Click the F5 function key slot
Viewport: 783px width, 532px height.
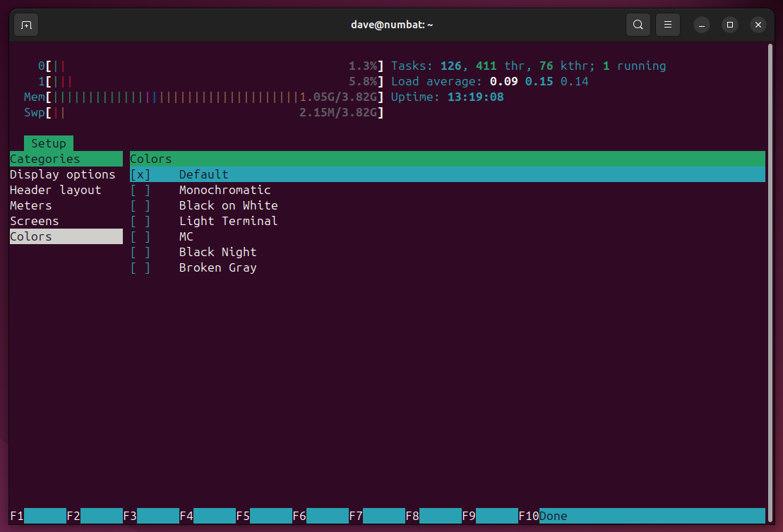coord(263,516)
